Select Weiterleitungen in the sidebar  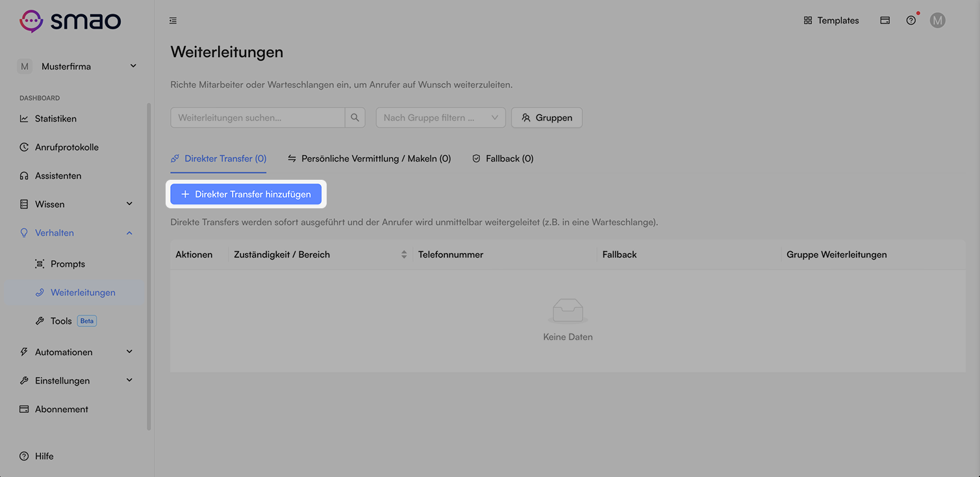coord(77,293)
